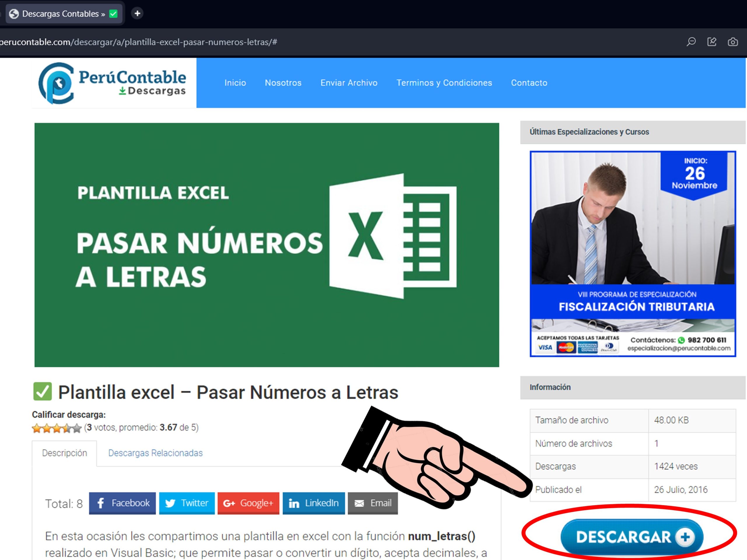Rate download using the star rating
This screenshot has width=747, height=560.
(x=57, y=428)
